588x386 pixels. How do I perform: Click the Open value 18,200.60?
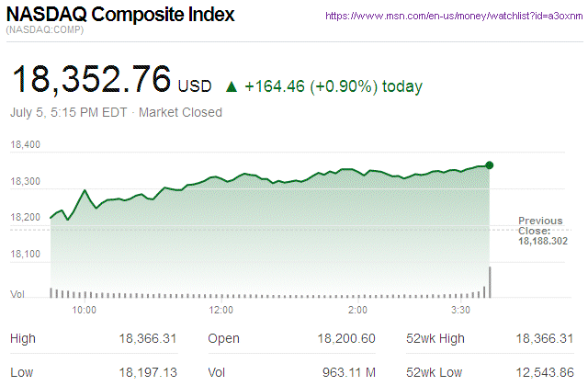coord(345,339)
